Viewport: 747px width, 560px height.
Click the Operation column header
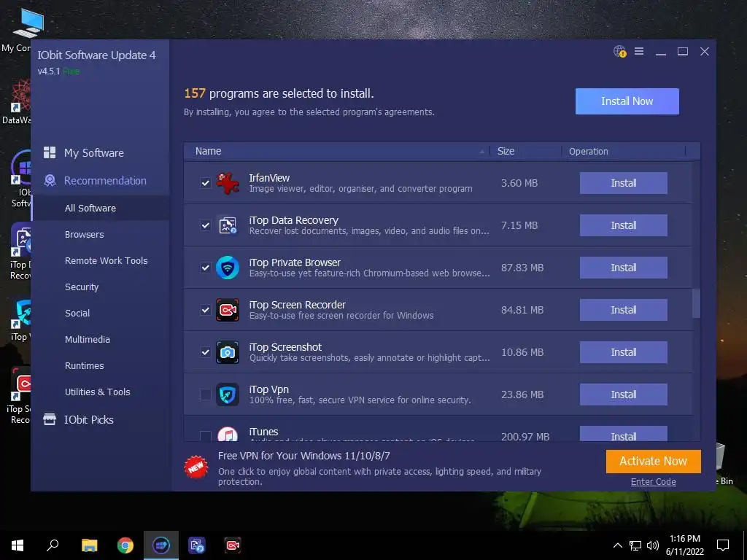[623, 152]
